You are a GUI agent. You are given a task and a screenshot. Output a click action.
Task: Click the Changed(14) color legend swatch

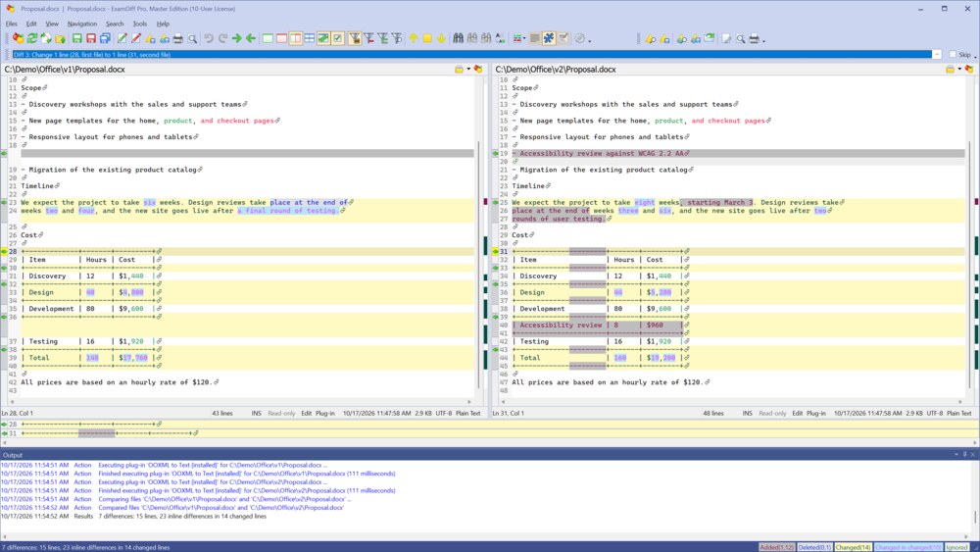pyautogui.click(x=853, y=548)
